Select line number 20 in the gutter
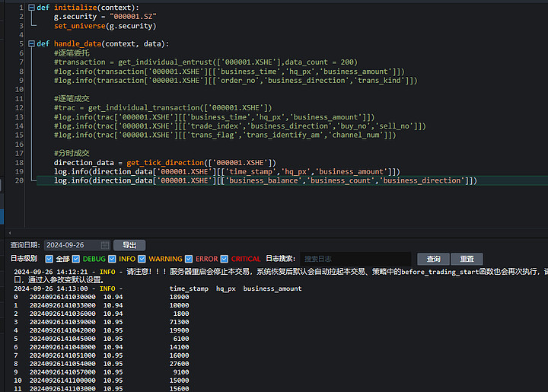 pyautogui.click(x=19, y=180)
